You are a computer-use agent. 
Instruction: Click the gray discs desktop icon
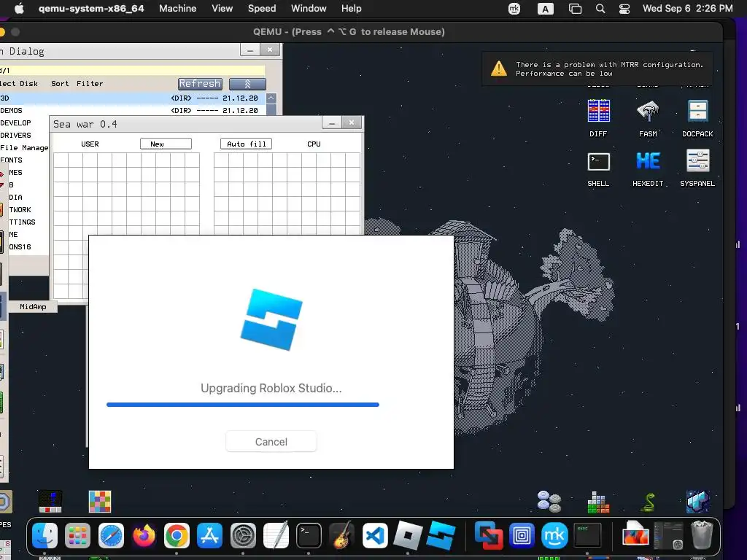(549, 502)
